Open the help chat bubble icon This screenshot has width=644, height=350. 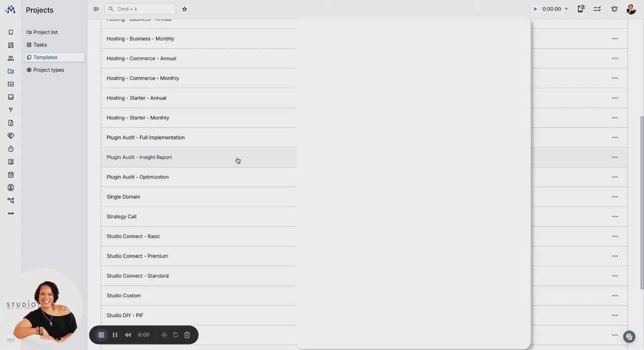(x=628, y=336)
